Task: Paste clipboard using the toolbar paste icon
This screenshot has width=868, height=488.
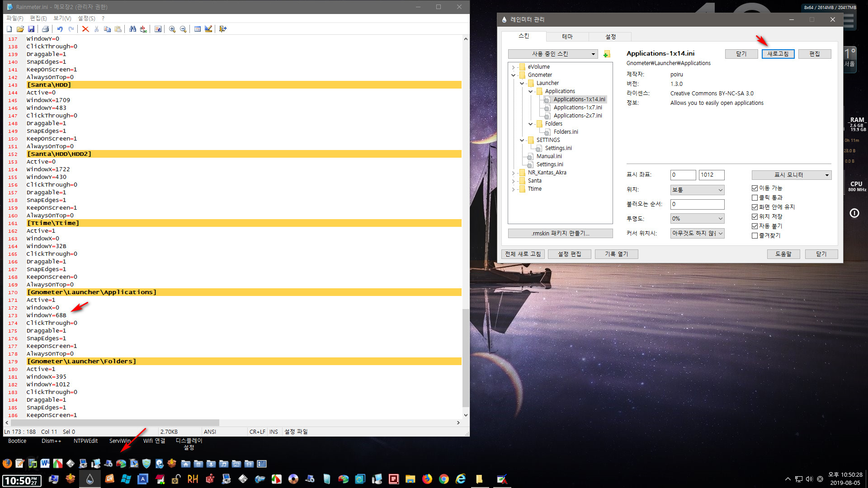Action: 118,29
